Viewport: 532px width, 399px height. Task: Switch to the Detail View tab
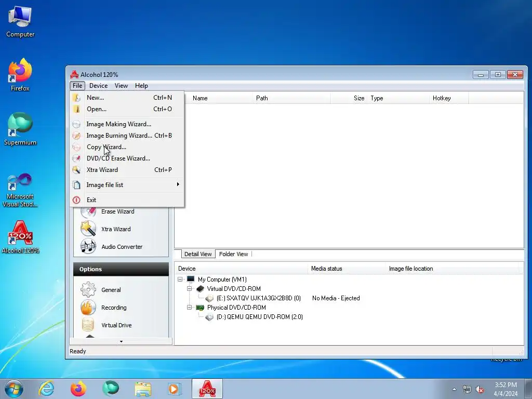click(x=198, y=254)
